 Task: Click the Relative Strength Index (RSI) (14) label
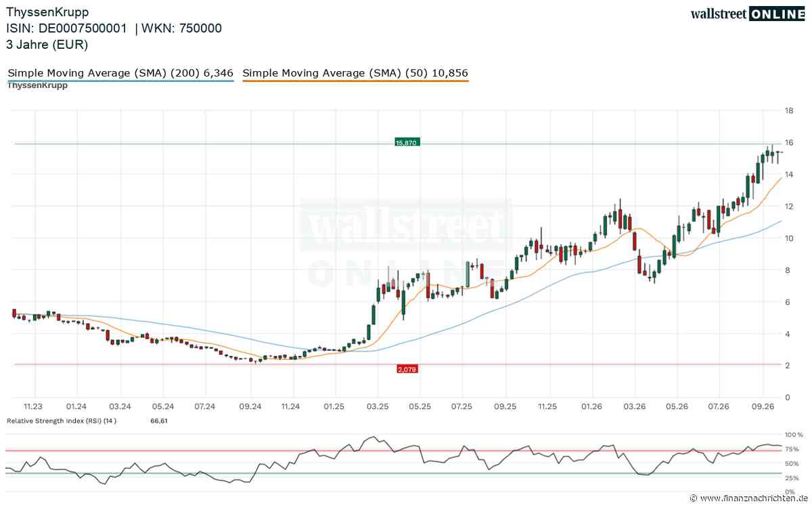62,421
